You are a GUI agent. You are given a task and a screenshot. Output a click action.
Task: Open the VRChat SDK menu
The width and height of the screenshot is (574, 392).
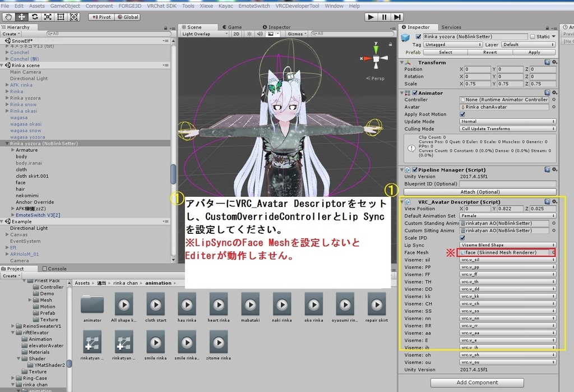point(161,6)
